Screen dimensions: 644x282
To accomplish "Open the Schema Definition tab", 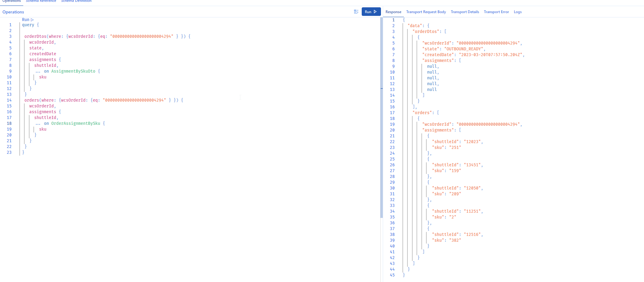I will pos(76,1).
